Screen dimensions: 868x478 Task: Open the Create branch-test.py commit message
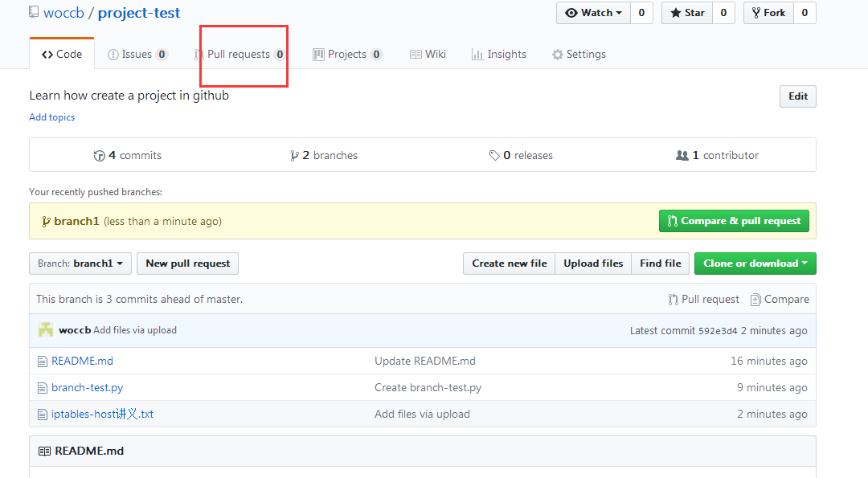tap(428, 388)
